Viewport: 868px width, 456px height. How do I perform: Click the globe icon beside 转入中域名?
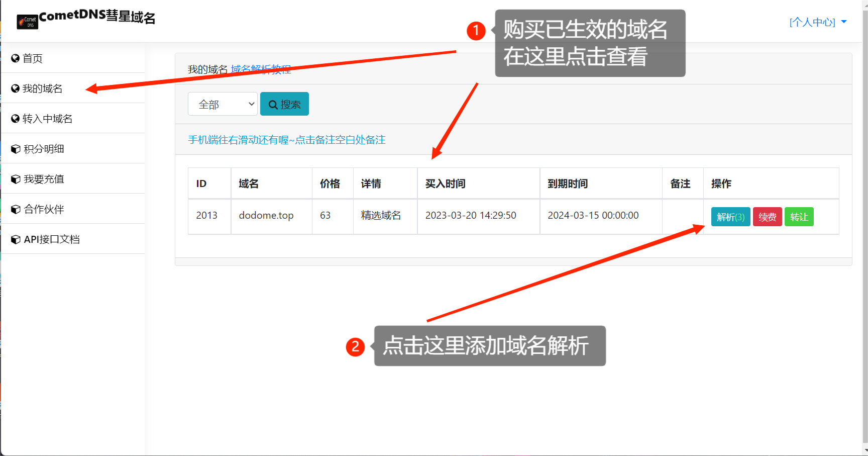16,119
